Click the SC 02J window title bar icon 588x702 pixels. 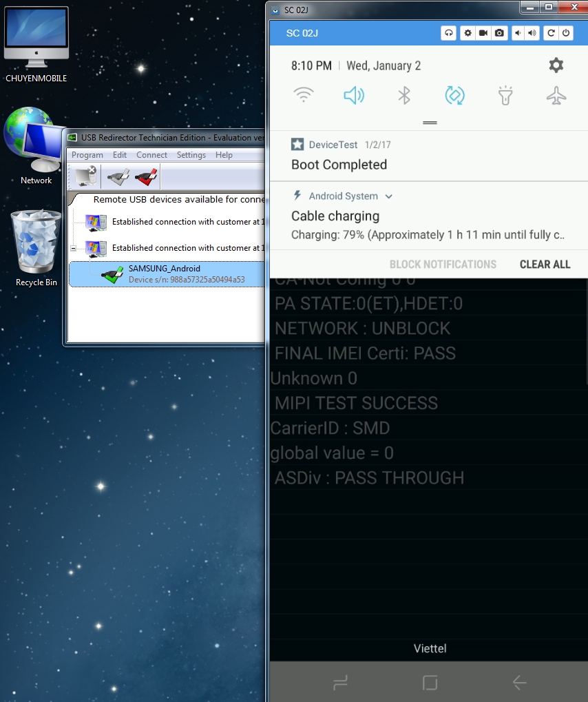pyautogui.click(x=275, y=10)
